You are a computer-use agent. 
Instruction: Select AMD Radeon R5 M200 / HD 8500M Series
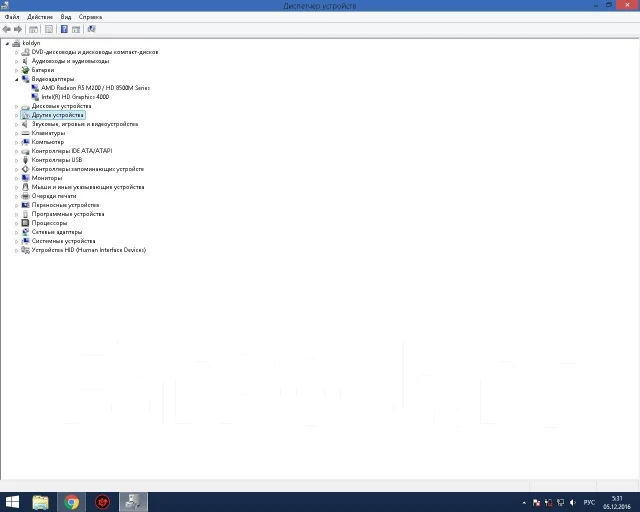pos(95,88)
